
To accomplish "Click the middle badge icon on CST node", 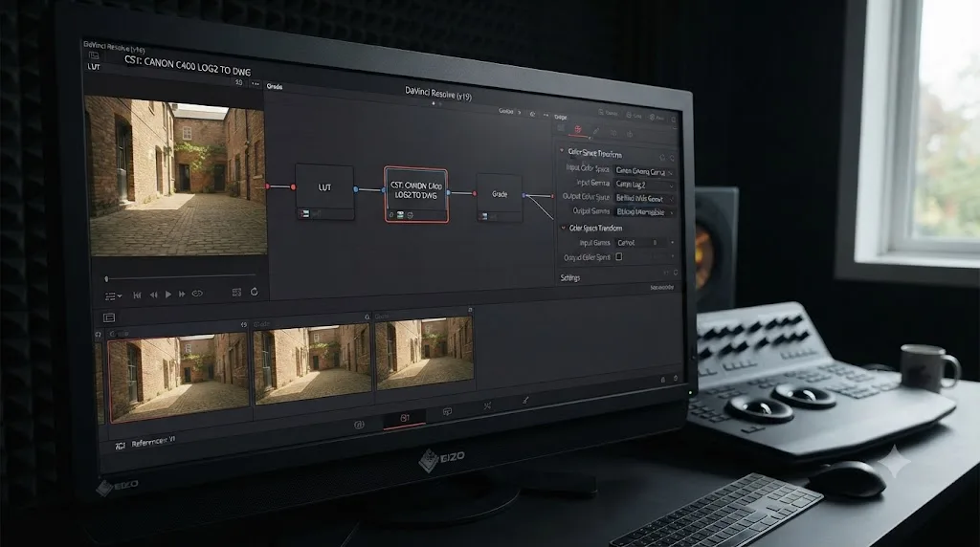I will click(x=401, y=215).
